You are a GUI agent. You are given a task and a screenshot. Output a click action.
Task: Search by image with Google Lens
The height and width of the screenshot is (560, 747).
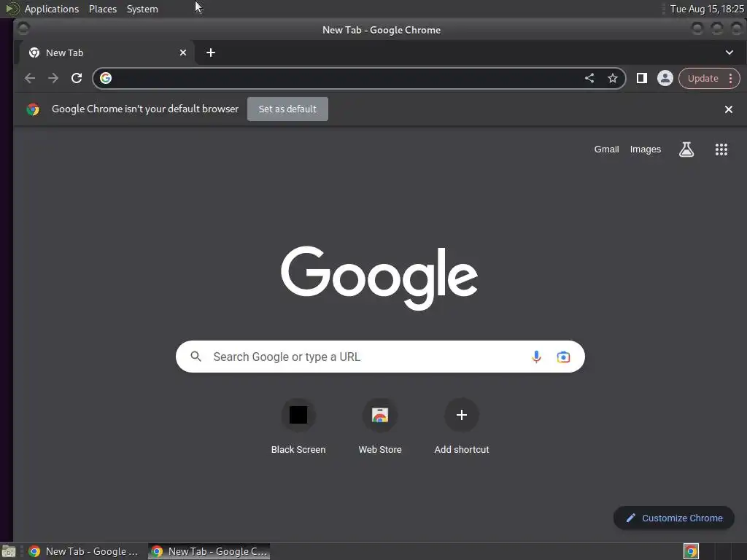564,357
